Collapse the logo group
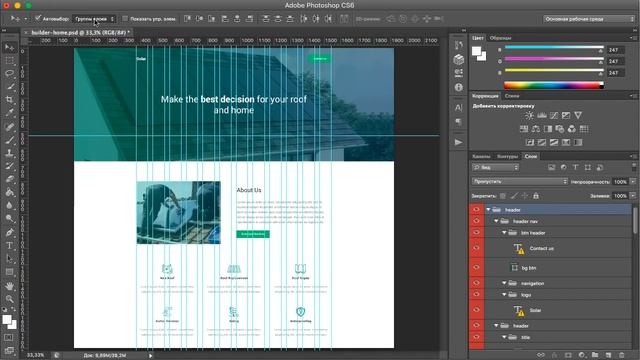 (x=504, y=295)
